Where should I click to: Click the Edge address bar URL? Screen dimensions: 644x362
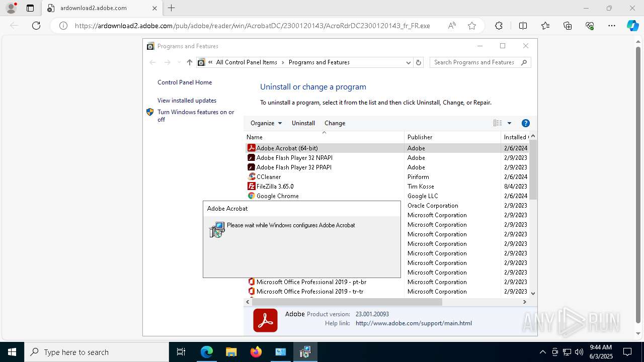pos(252,26)
